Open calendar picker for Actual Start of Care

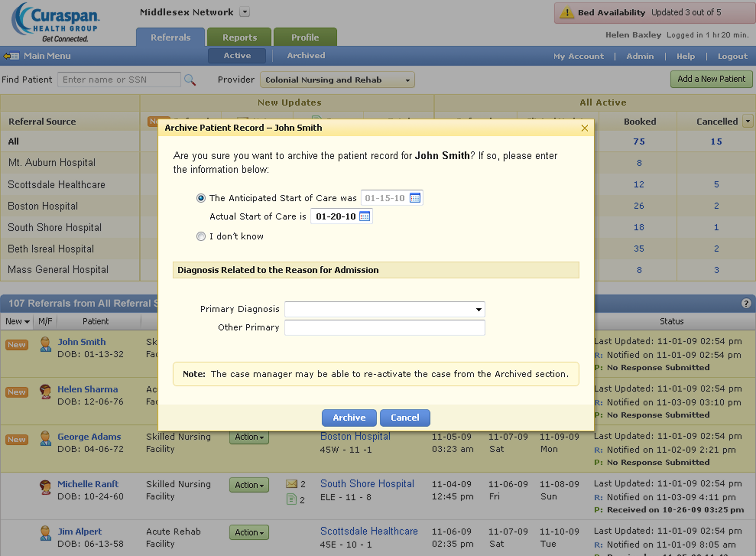coord(365,216)
